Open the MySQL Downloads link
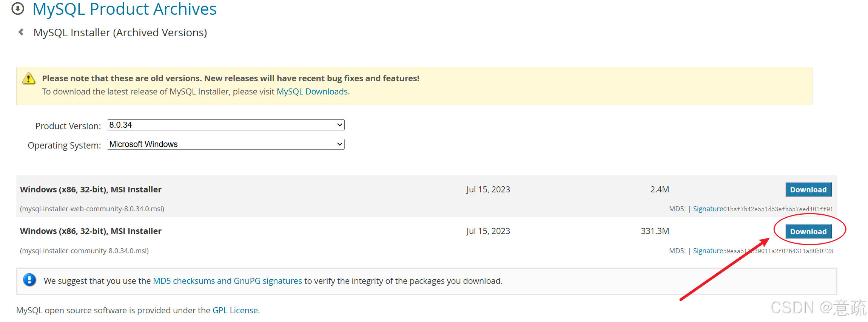The image size is (868, 322). tap(312, 92)
